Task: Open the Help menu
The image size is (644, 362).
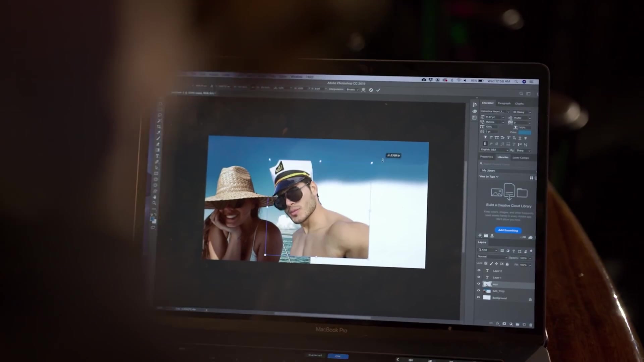Action: click(310, 77)
